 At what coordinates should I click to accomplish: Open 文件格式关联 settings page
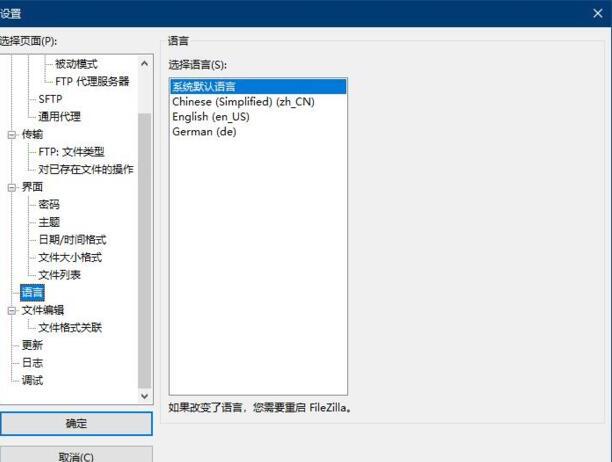[x=70, y=327]
